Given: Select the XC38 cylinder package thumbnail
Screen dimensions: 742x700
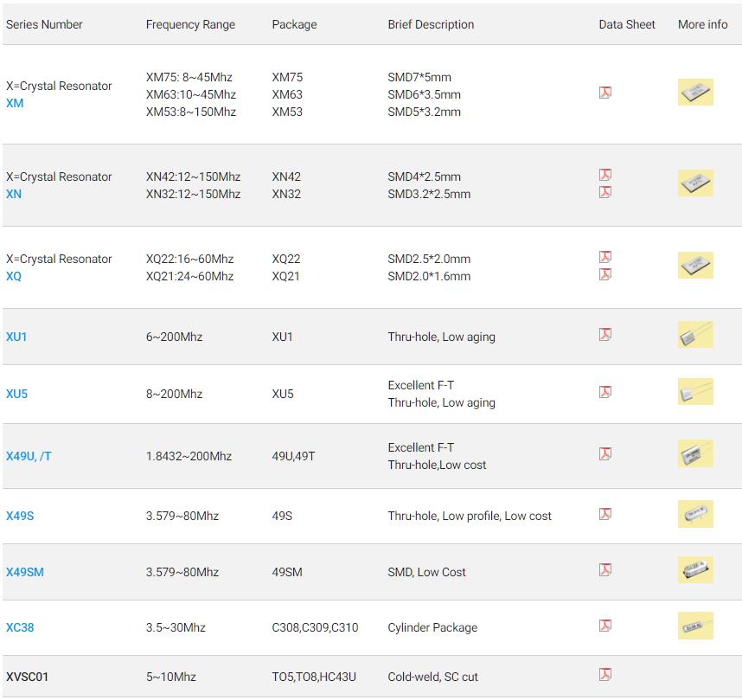Looking at the screenshot, I should point(695,626).
